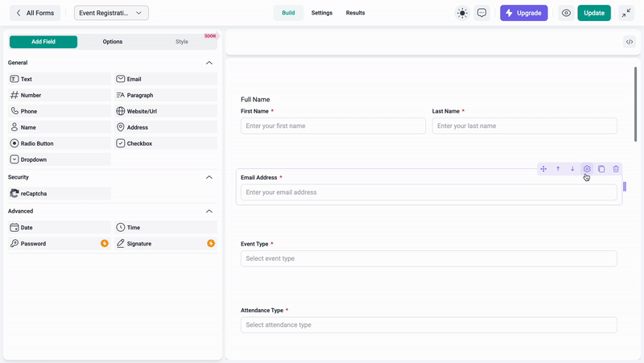Select the Options tab
The height and width of the screenshot is (363, 644).
tap(113, 42)
